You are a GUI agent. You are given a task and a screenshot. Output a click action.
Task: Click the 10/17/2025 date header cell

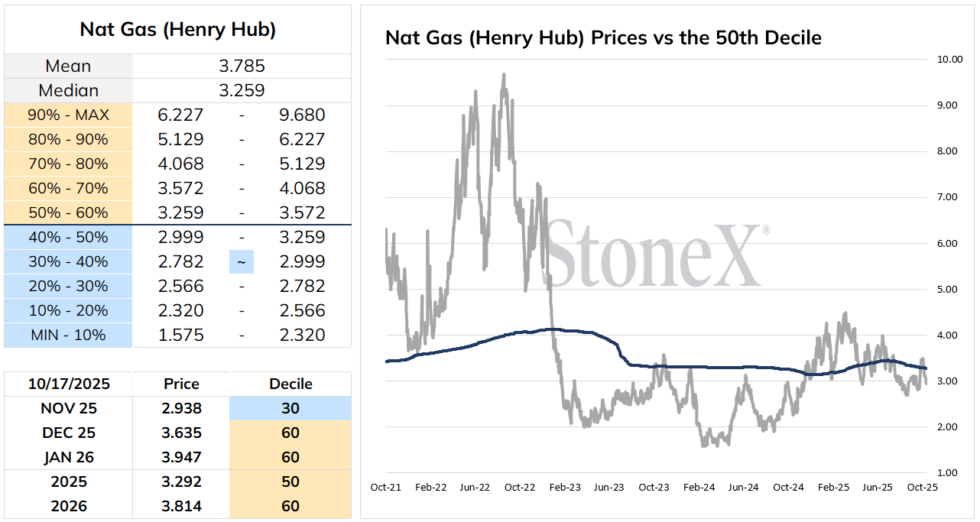tap(69, 384)
